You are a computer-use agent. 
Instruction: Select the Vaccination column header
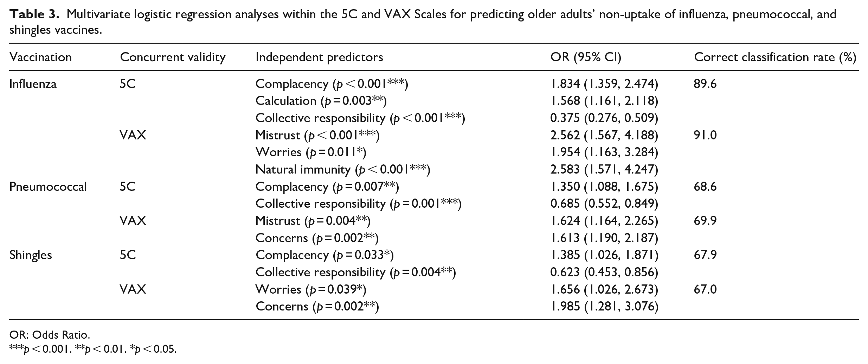tap(40, 57)
